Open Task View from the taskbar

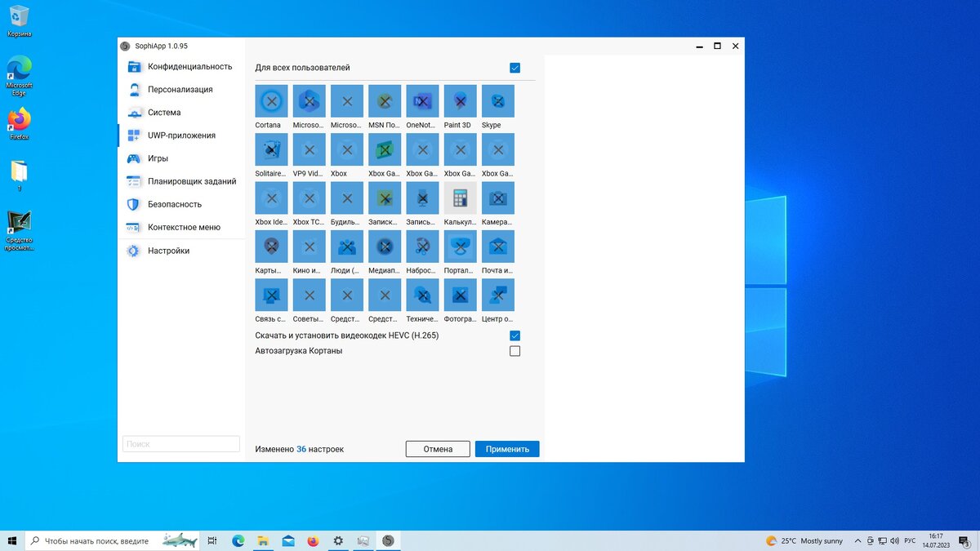coord(212,540)
